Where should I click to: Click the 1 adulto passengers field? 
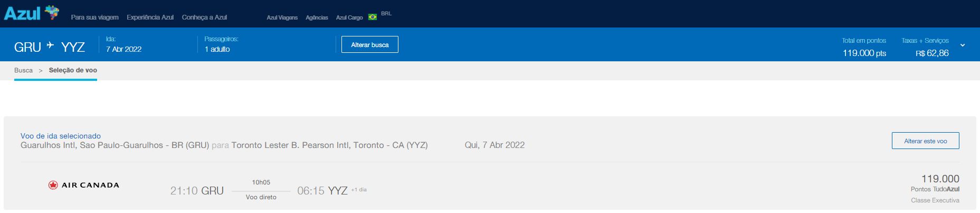217,49
